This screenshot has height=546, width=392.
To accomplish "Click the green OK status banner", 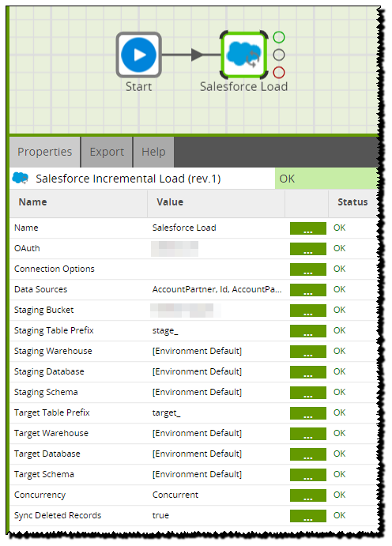I will coord(326,179).
